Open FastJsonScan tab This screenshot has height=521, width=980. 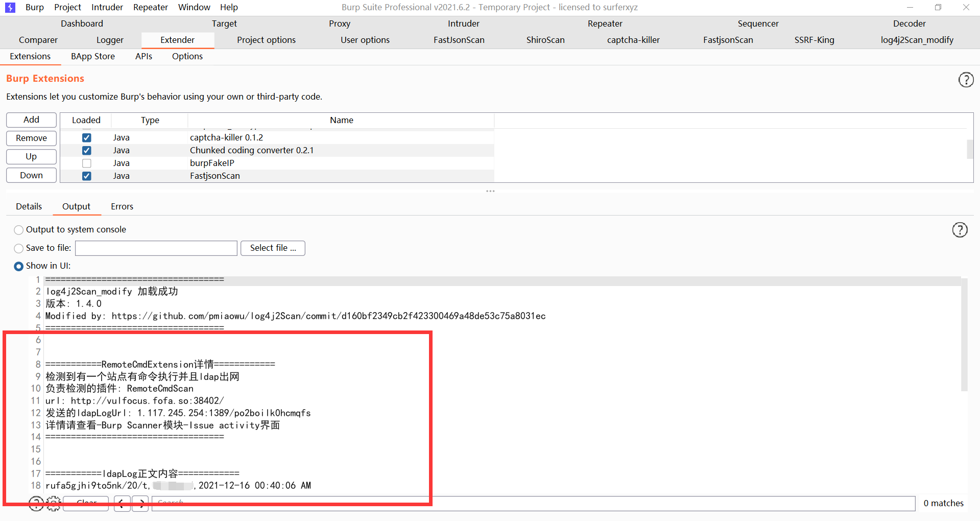459,40
